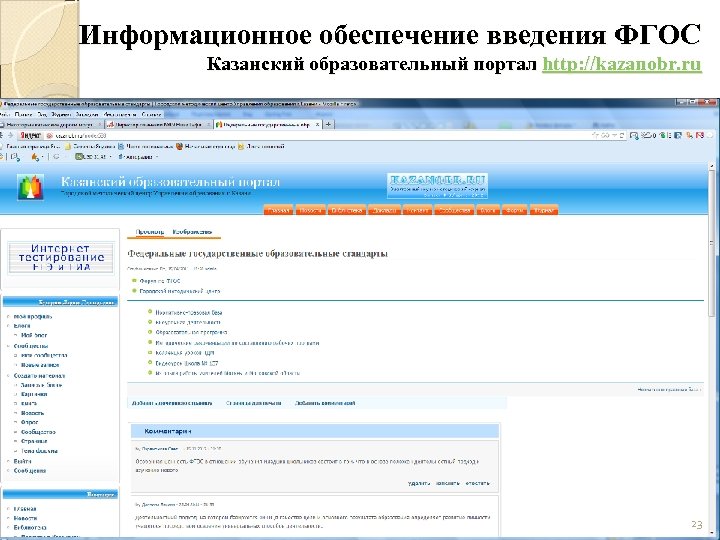Open Мои сообщества in the sidebar
Screen dimensions: 720x540
pos(44,355)
